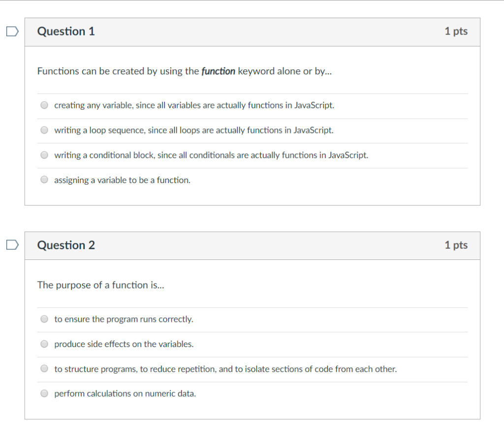Click the Question 2 header title
This screenshot has height=442, width=504.
[x=66, y=245]
